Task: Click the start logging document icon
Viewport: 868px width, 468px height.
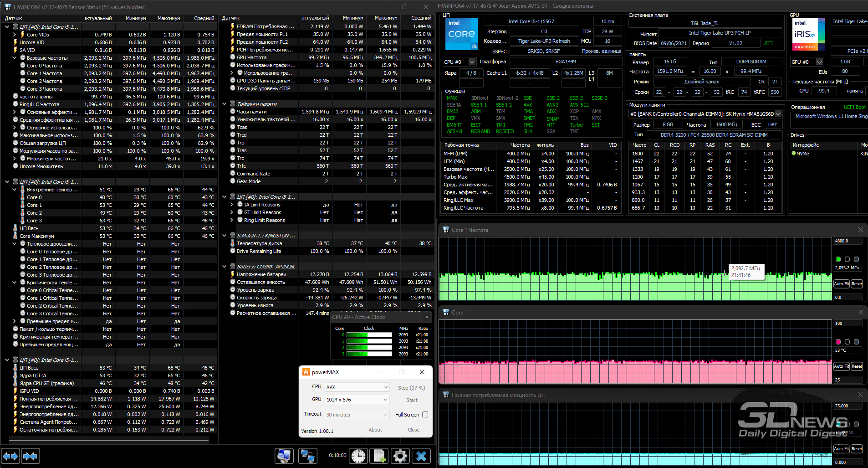Action: pyautogui.click(x=379, y=456)
